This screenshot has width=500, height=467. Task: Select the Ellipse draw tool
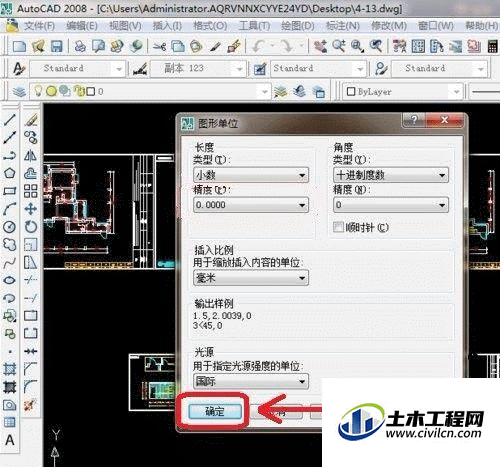[x=10, y=280]
